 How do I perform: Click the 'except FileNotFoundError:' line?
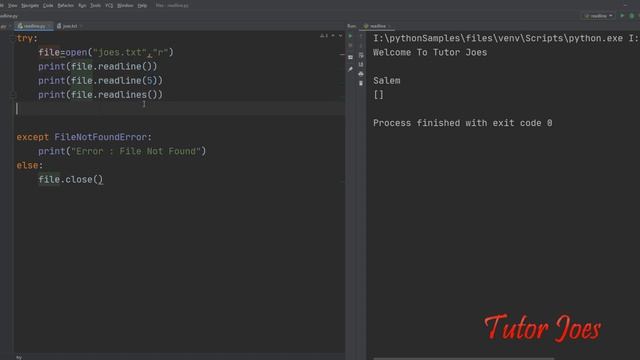(x=84, y=137)
